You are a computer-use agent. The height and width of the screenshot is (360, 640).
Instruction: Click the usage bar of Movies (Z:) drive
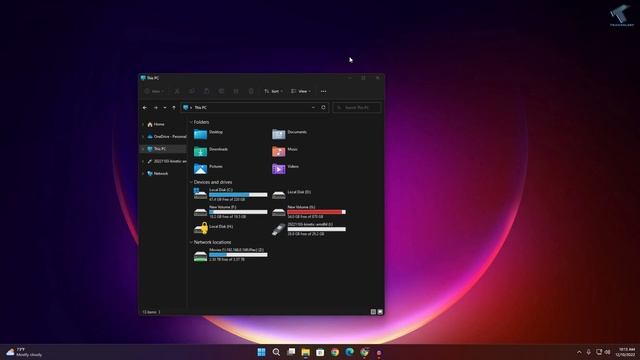[x=238, y=255]
